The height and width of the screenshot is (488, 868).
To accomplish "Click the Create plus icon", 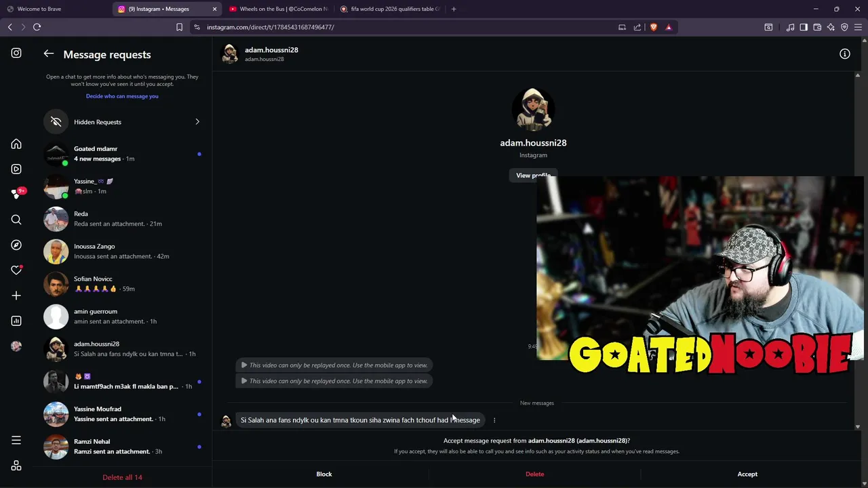I will (16, 296).
